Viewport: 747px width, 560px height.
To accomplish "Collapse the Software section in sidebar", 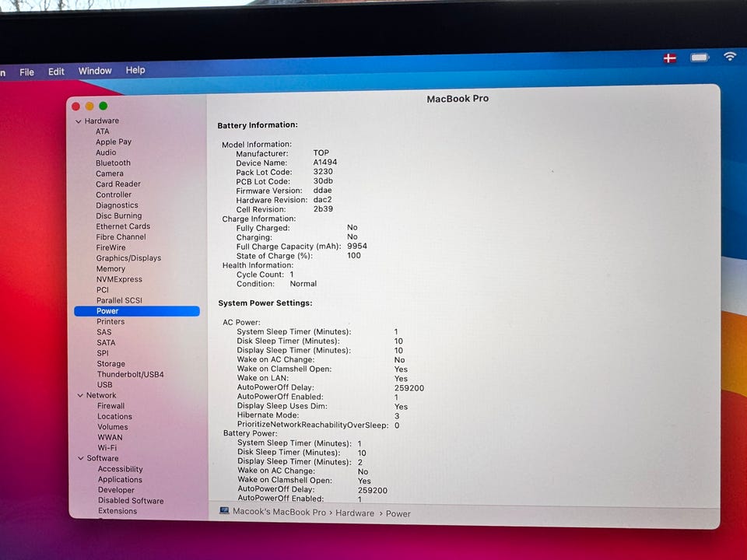I will pos(80,458).
